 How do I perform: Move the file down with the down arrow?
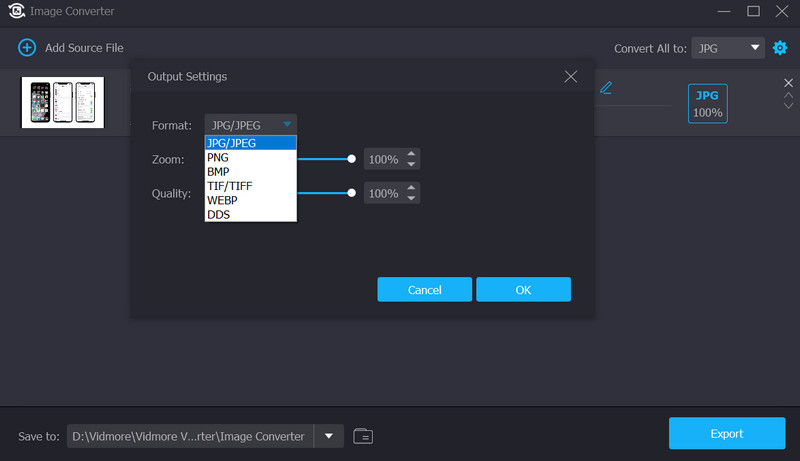(788, 105)
